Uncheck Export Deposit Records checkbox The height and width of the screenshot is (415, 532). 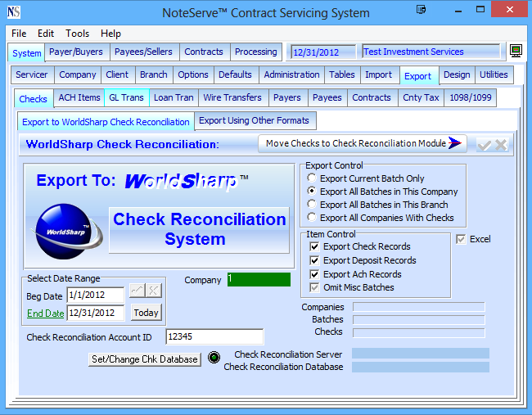[x=315, y=260]
